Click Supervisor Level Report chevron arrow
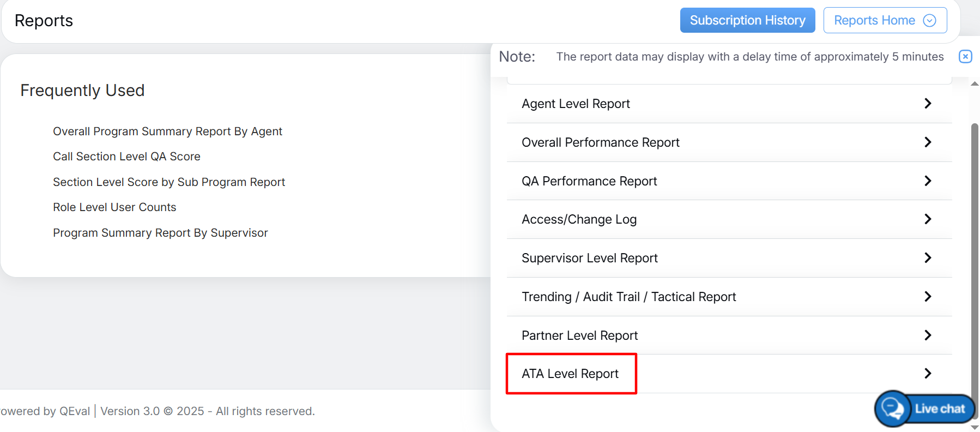The image size is (980, 432). [x=928, y=258]
